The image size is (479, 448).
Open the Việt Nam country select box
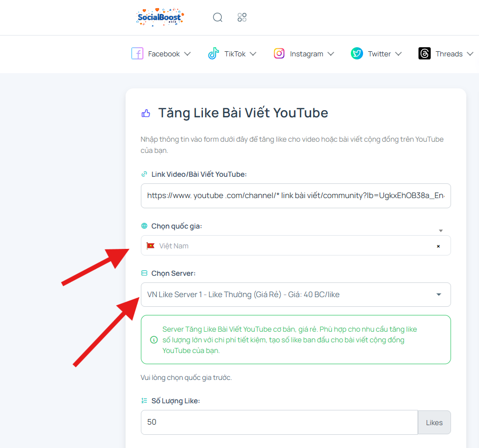point(296,245)
